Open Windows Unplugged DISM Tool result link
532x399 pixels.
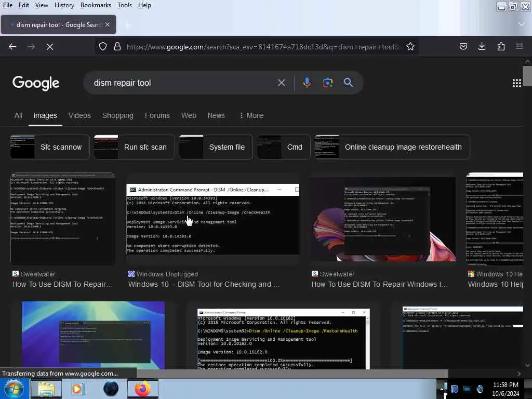204,284
